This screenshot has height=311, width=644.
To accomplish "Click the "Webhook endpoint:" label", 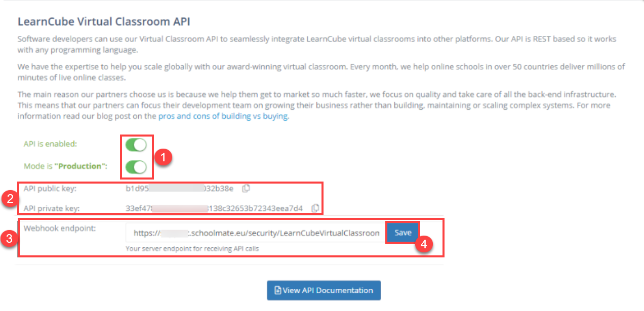I will 60,228.
